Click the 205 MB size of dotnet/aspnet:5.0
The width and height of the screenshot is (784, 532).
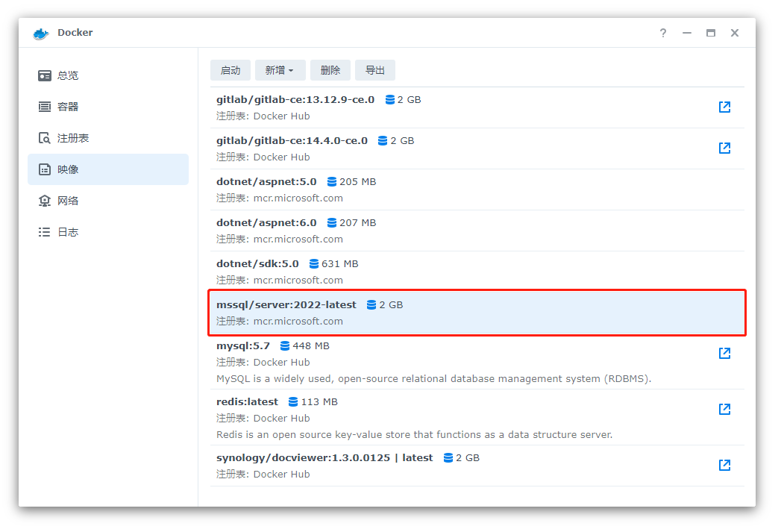click(x=358, y=182)
